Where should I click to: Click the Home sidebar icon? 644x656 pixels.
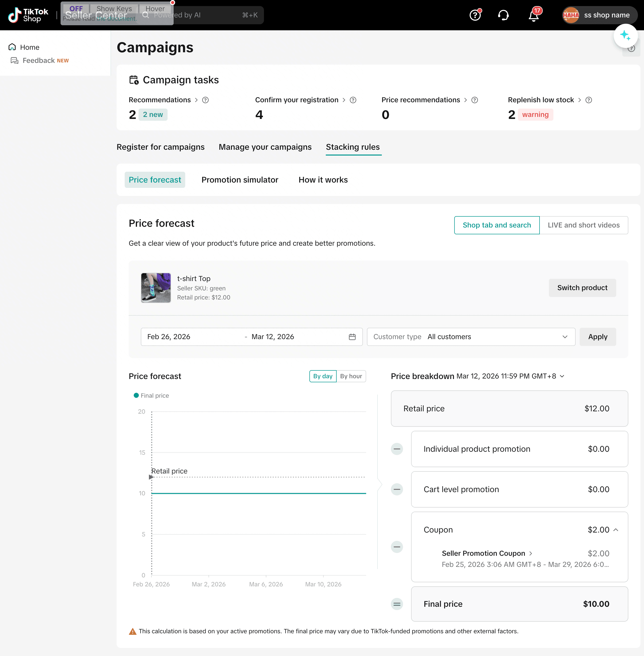pos(12,47)
